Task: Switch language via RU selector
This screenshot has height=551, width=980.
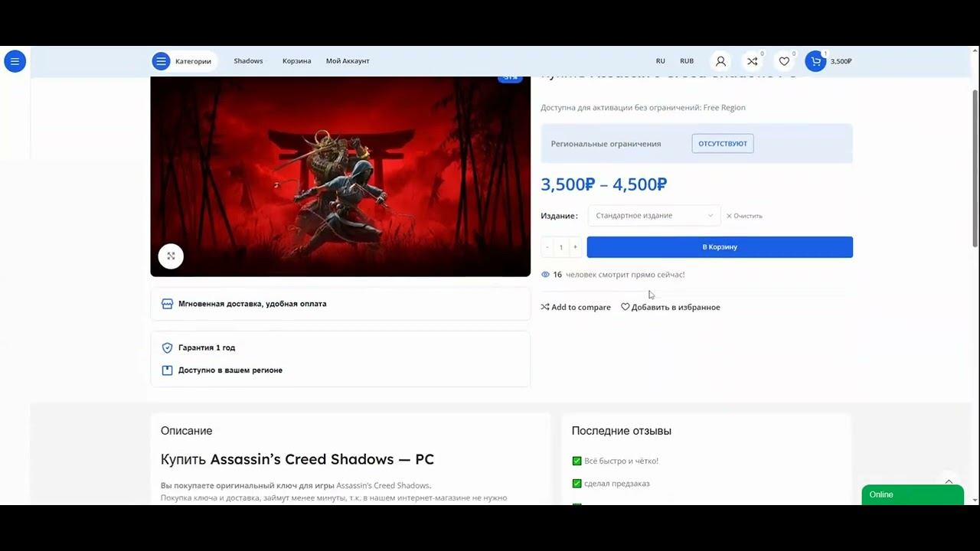Action: click(660, 61)
